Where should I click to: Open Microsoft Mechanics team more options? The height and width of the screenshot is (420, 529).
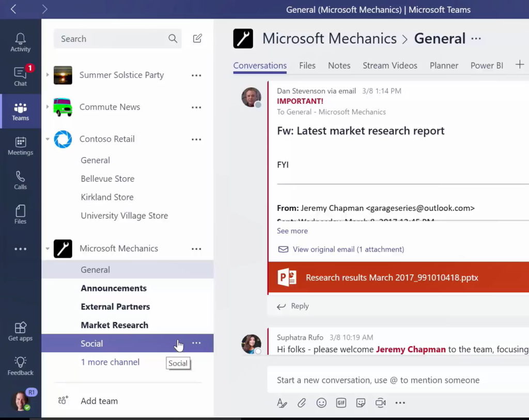tap(196, 249)
